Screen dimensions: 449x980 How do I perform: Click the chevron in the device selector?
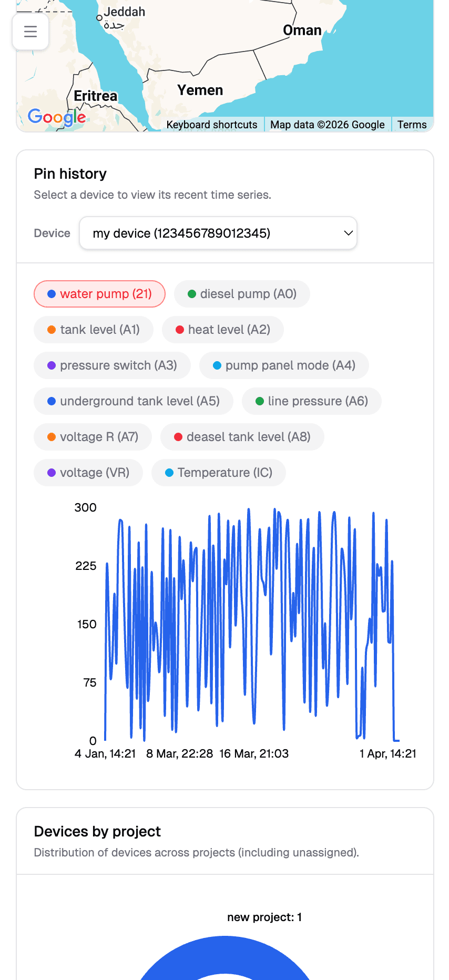[x=347, y=233]
